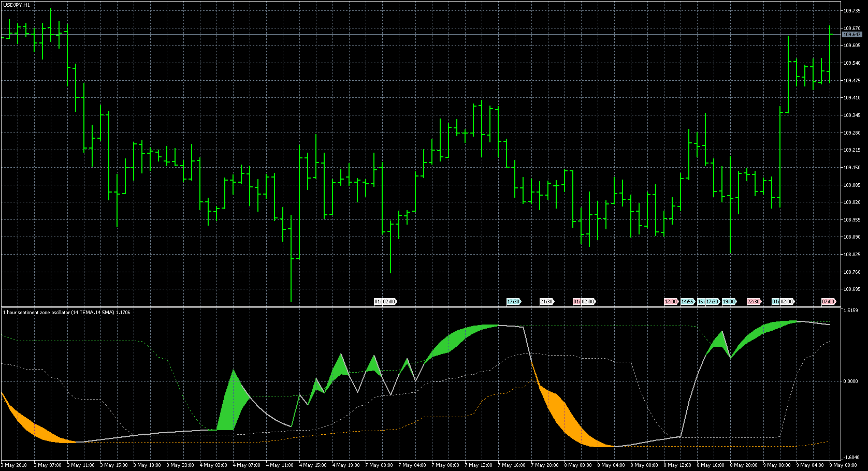Select the pink 07:00 event marker
Screen dimensions: 868x471
pos(828,302)
